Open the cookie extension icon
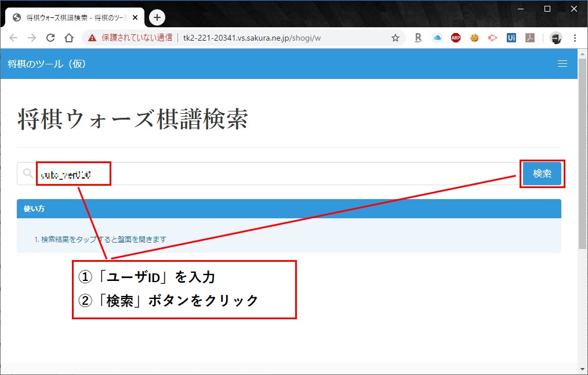The image size is (588, 375). click(474, 38)
